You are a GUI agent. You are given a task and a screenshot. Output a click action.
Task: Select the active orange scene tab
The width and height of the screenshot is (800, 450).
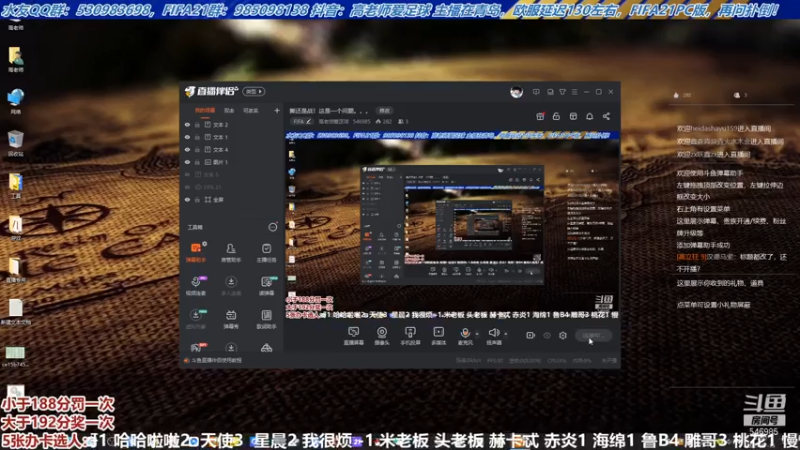point(205,110)
